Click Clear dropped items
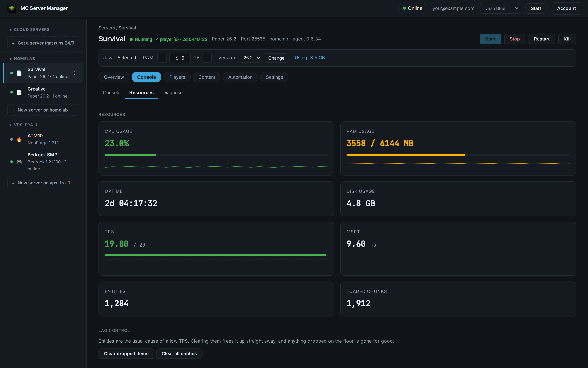Viewport: 588px width, 368px height. pos(126,354)
